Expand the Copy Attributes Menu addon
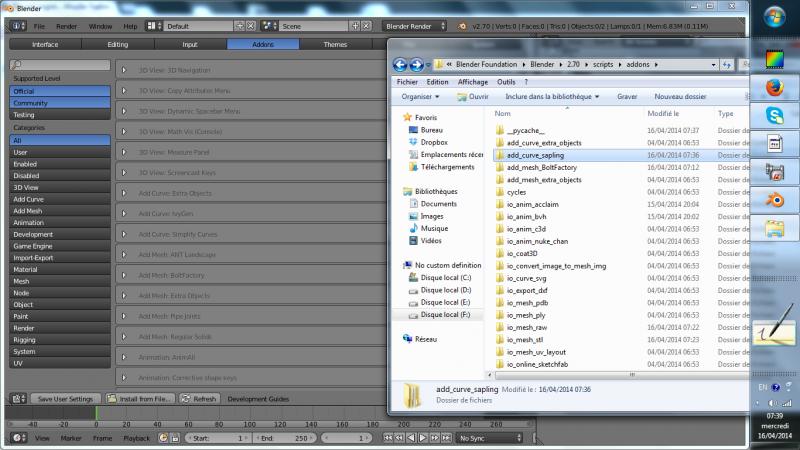This screenshot has height=450, width=800. tap(123, 90)
